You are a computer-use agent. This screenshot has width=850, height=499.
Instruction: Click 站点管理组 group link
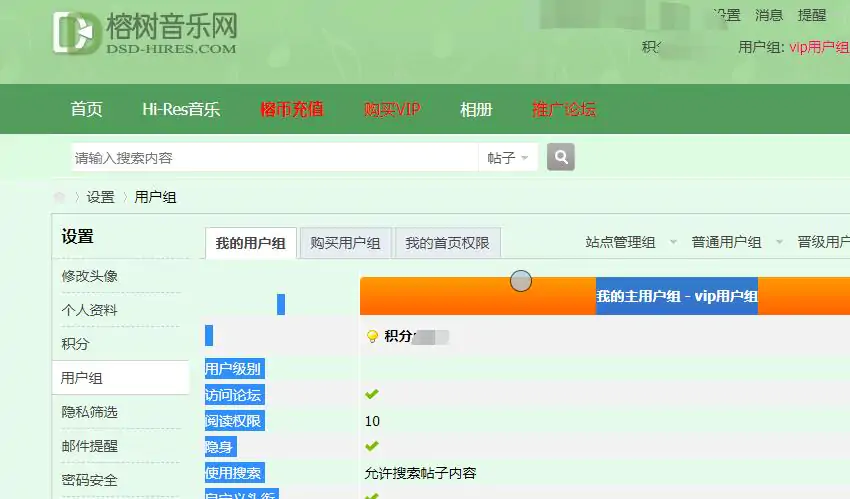pyautogui.click(x=621, y=242)
